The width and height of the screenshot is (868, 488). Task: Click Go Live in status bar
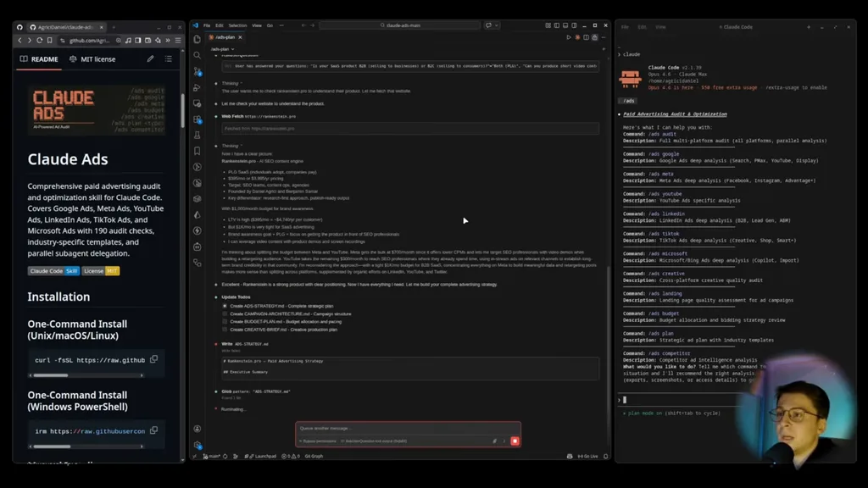(x=588, y=457)
